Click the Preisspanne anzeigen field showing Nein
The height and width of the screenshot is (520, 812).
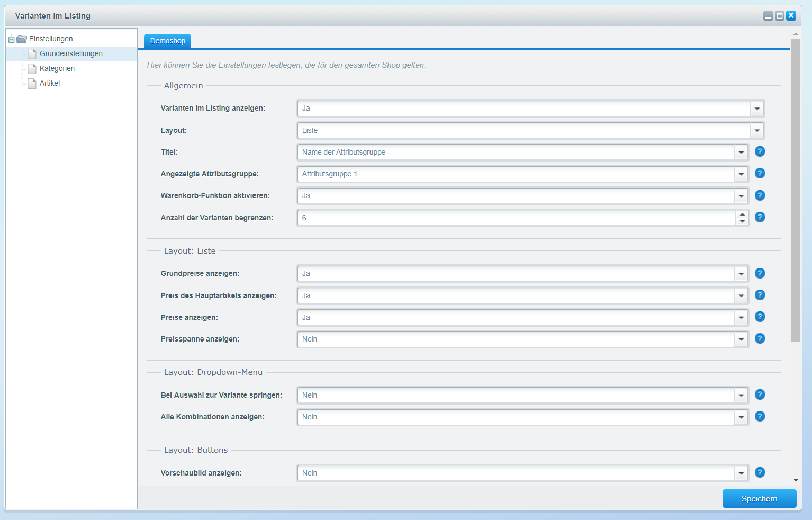516,339
